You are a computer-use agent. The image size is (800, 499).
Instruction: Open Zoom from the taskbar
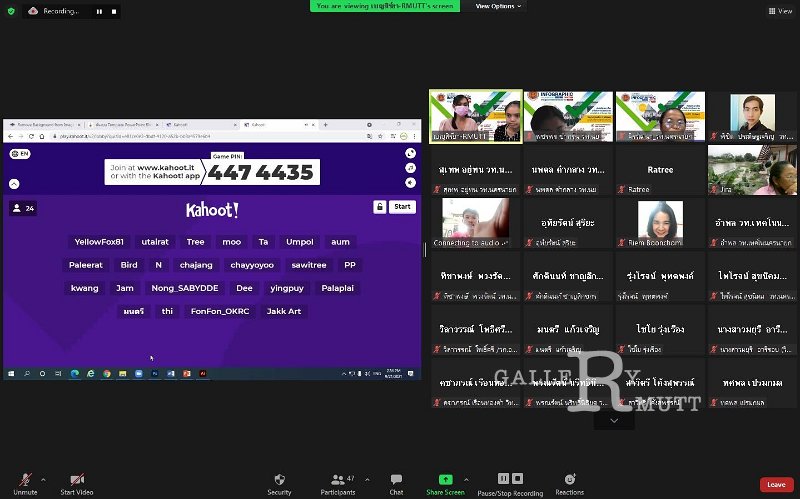tap(139, 373)
